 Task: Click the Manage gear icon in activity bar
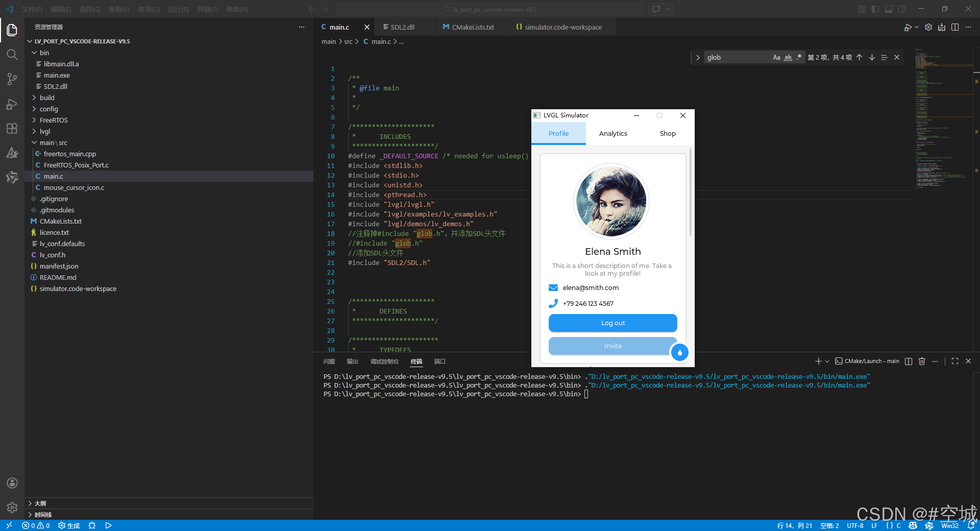point(12,508)
